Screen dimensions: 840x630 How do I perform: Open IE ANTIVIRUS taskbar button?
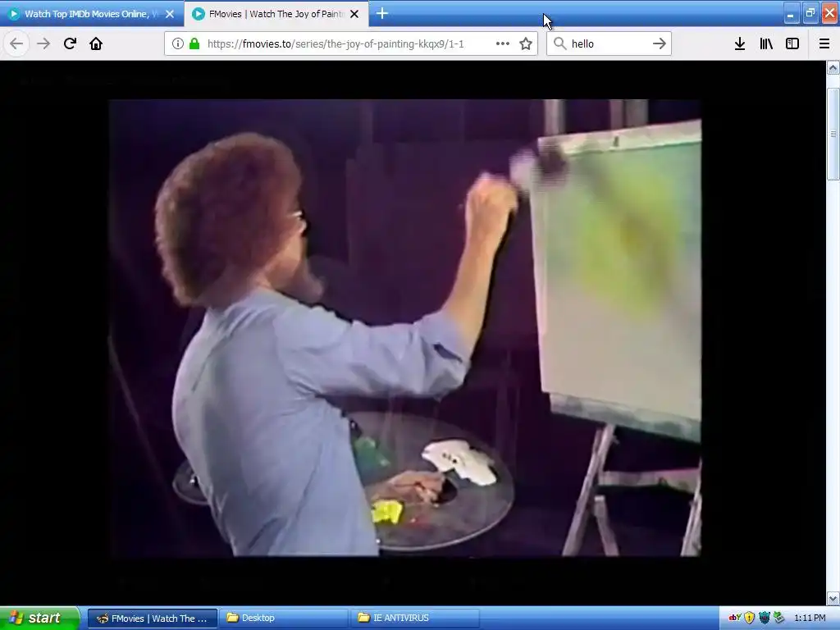click(x=414, y=619)
